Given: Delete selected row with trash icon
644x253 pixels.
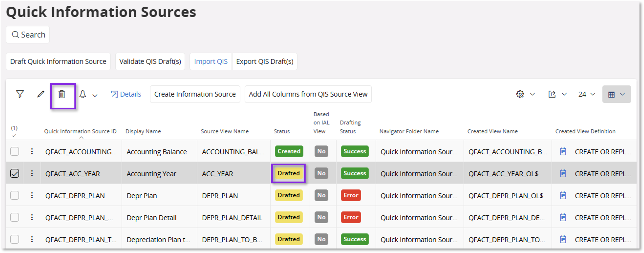Looking at the screenshot, I should 62,94.
